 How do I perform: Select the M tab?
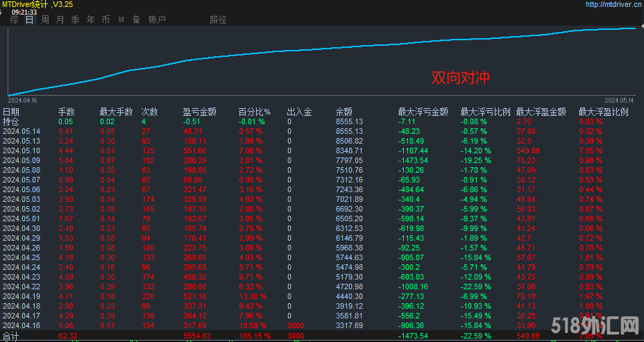tap(121, 19)
